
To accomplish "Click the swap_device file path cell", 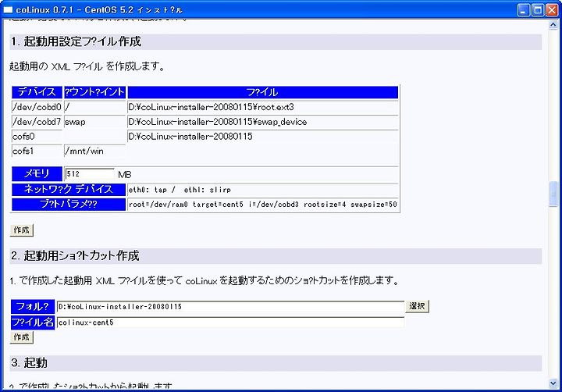I will (x=263, y=122).
